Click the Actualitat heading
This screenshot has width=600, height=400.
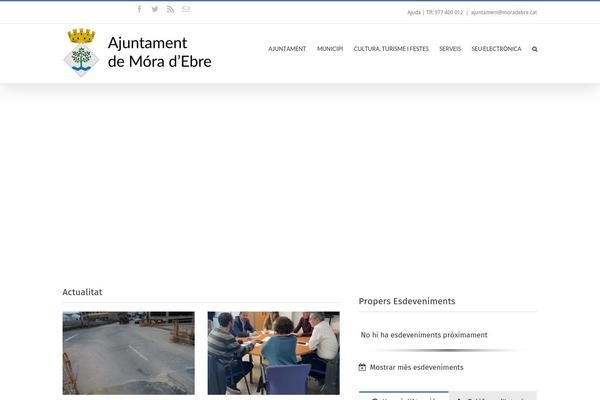pyautogui.click(x=82, y=292)
